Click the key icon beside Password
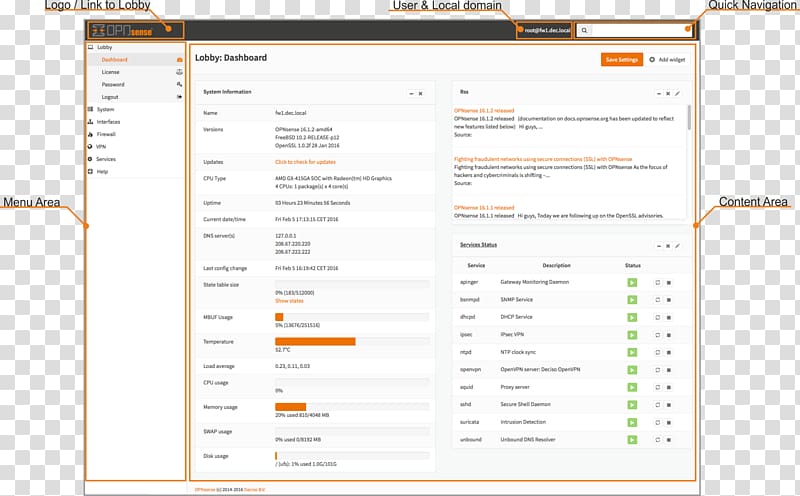800x496 pixels. click(x=180, y=84)
